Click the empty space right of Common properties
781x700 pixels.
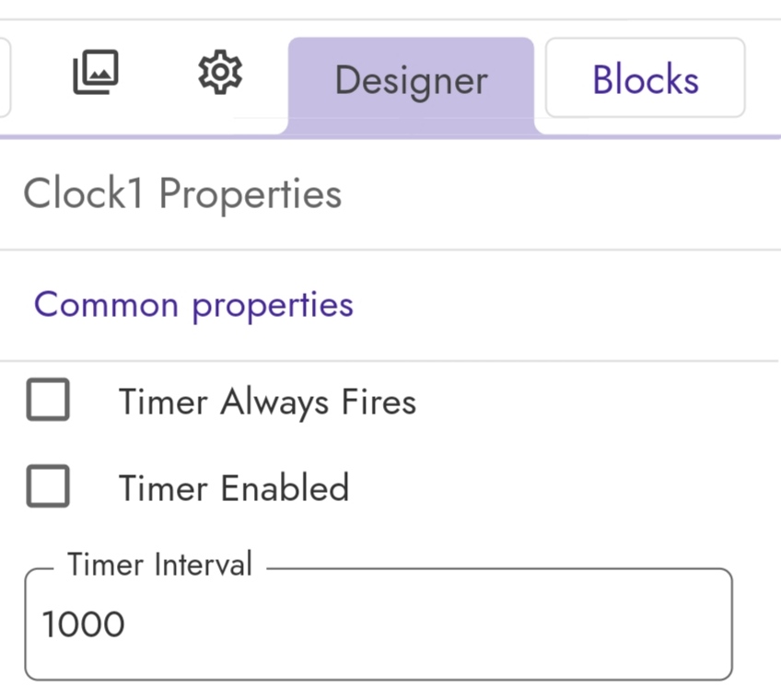coord(563,305)
